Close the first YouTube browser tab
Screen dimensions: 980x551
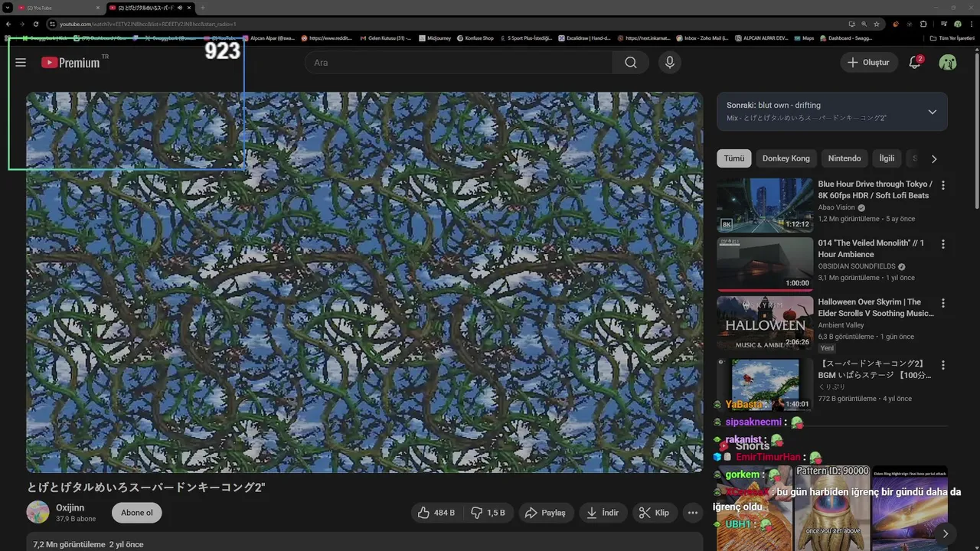(x=98, y=8)
